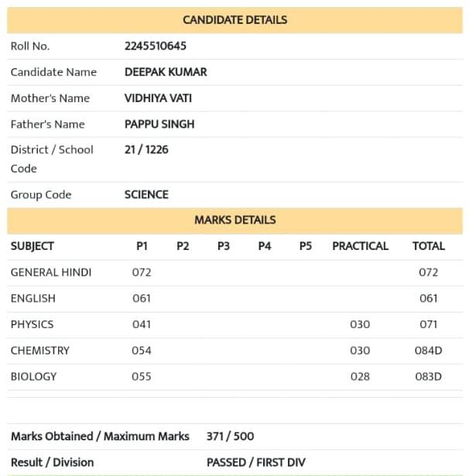Viewport: 469px width, 476px height.
Task: Click the P1 column header
Action: coord(142,246)
